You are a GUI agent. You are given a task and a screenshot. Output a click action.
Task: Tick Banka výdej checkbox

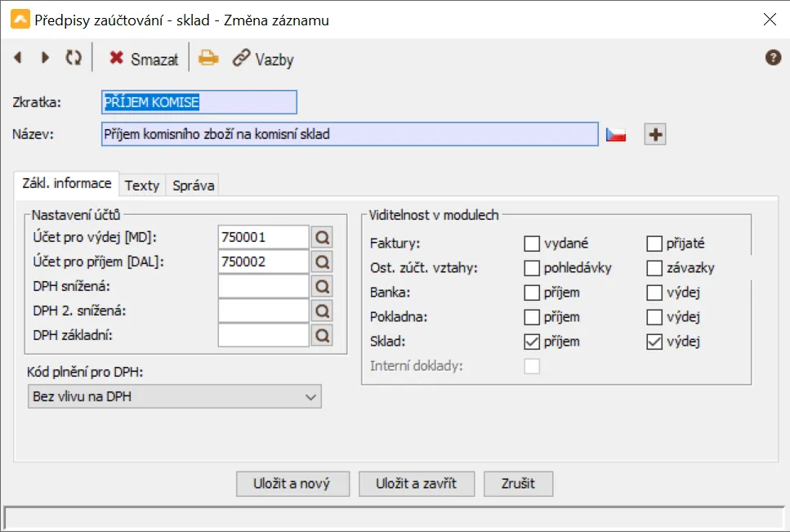pos(654,293)
